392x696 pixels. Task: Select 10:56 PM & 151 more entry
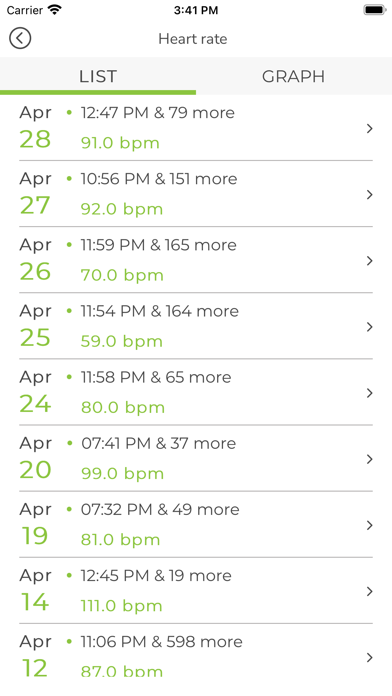[158, 179]
